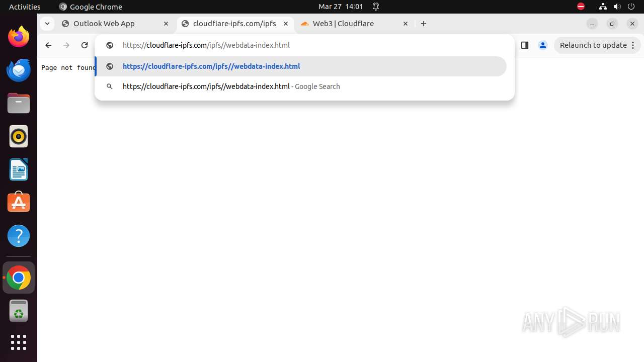Close the Web3 | Cloudflare tab
The image size is (644, 362).
click(x=406, y=24)
